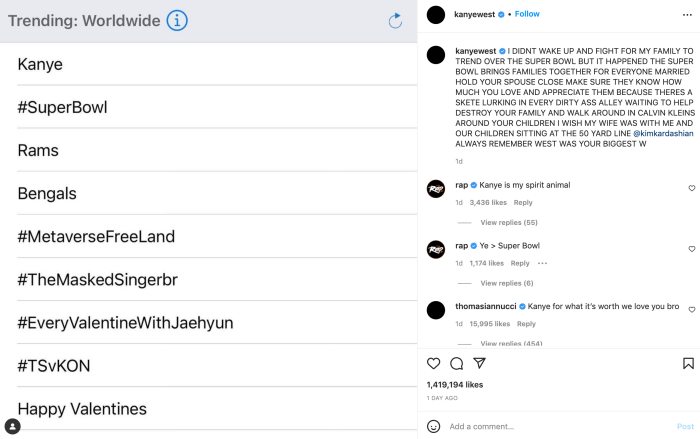This screenshot has height=439, width=700.
Task: Select the #SuperBowl trending topic
Action: point(62,107)
